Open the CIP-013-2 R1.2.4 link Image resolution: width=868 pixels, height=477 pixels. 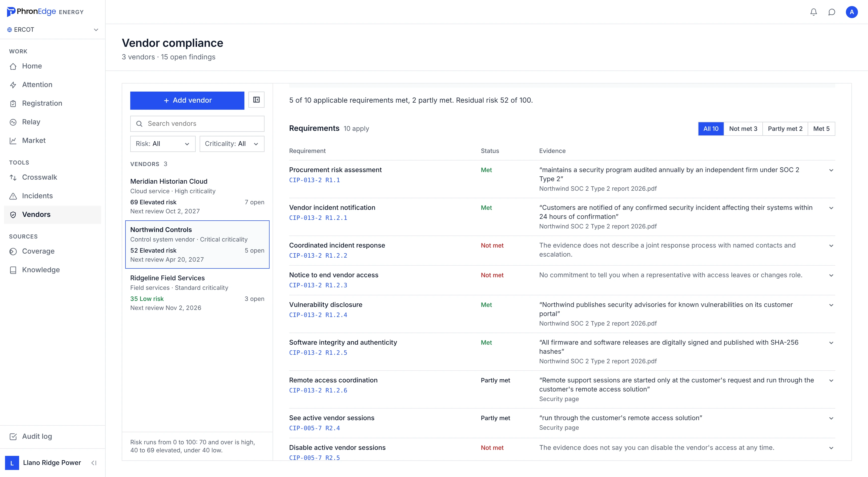[x=318, y=315]
